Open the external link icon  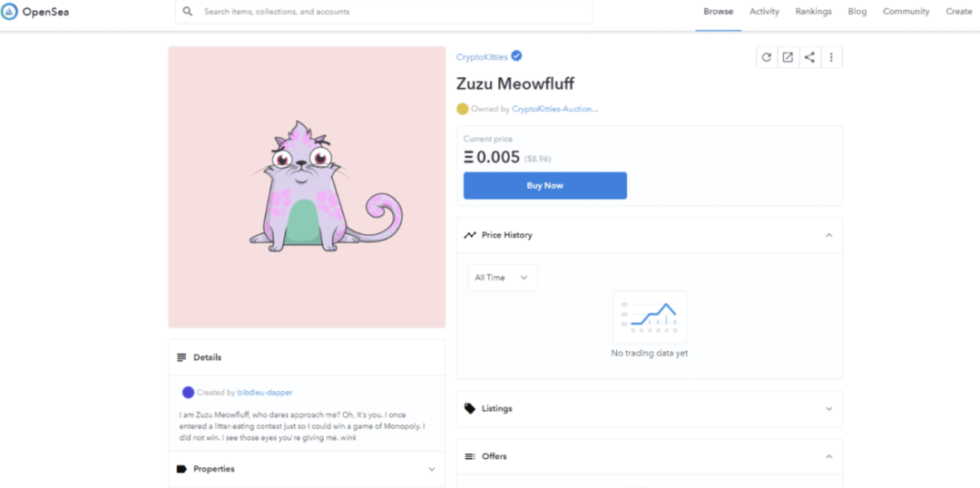click(x=789, y=57)
